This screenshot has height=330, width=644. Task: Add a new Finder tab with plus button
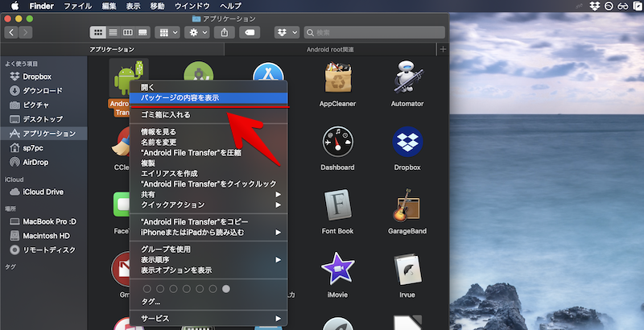(442, 49)
